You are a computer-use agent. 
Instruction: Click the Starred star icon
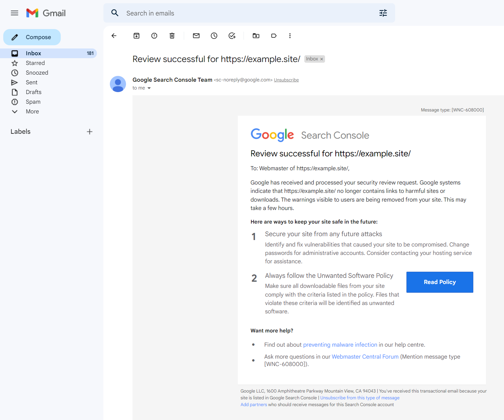click(x=15, y=63)
